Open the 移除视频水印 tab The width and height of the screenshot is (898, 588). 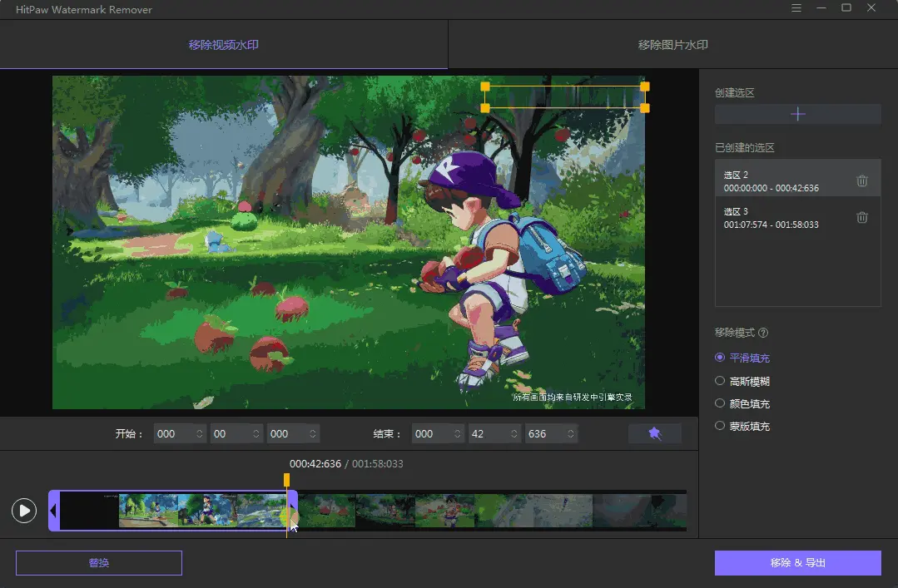point(224,46)
